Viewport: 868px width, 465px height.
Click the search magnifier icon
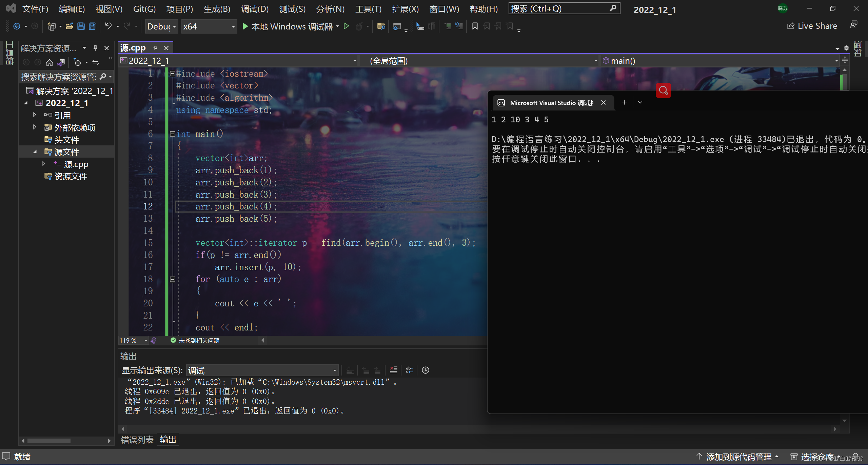tap(663, 91)
